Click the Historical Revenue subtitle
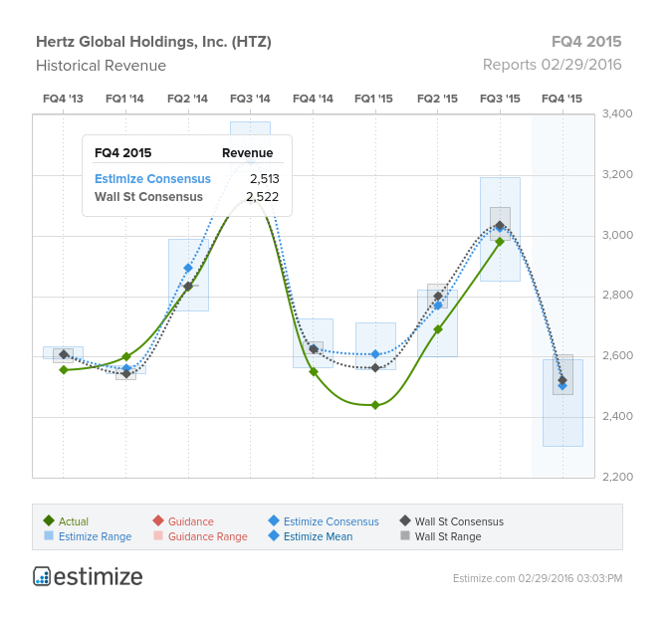The width and height of the screenshot is (672, 617). click(x=101, y=66)
